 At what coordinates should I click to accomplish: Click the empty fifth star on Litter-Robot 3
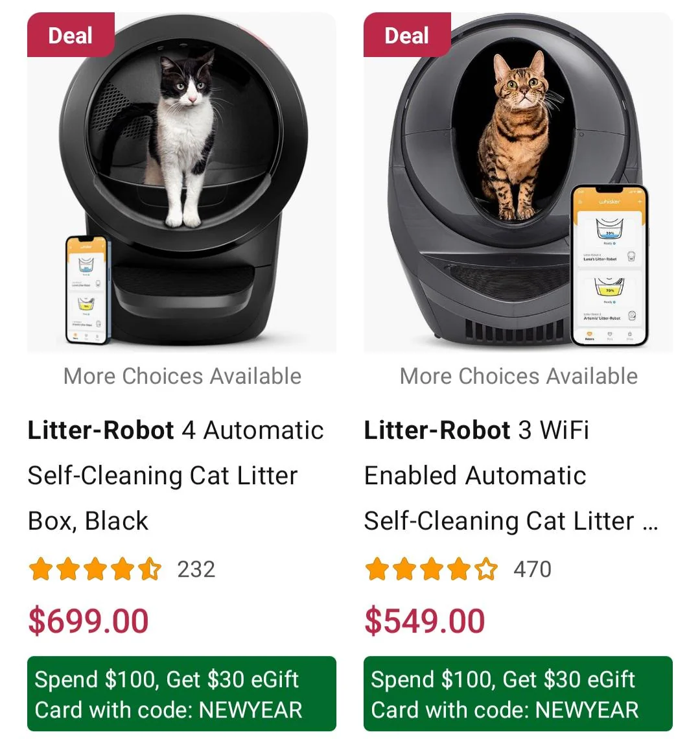tap(486, 569)
